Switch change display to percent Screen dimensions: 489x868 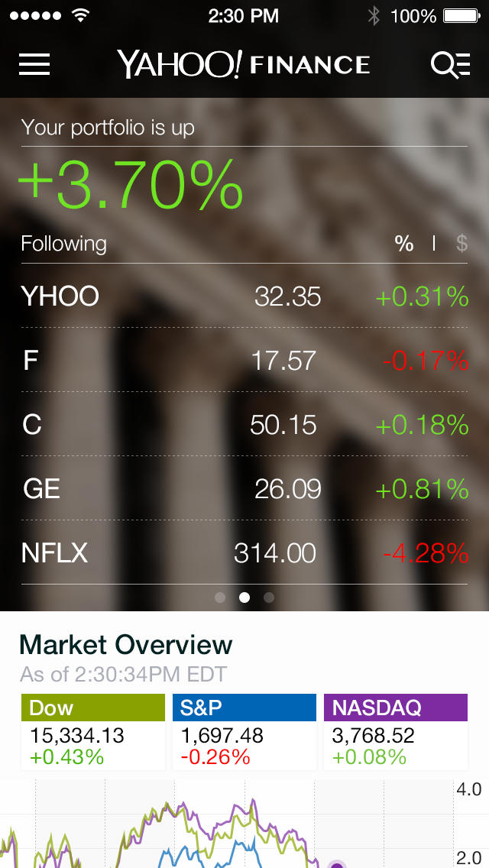[x=403, y=244]
